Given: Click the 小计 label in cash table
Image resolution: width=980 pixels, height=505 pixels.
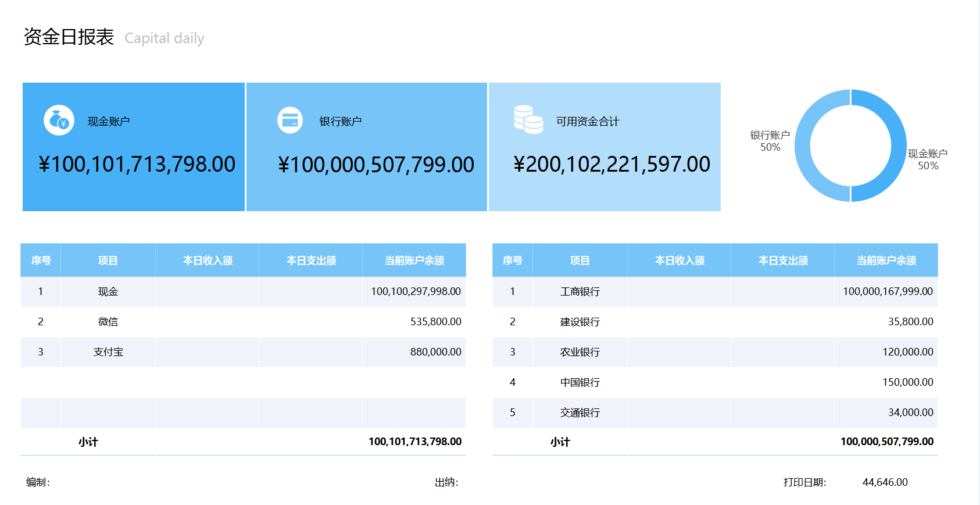Looking at the screenshot, I should click(x=88, y=442).
